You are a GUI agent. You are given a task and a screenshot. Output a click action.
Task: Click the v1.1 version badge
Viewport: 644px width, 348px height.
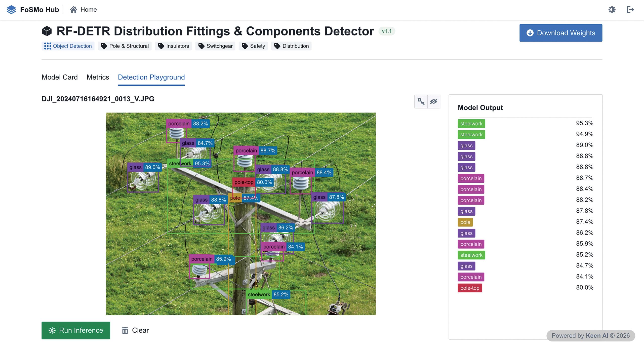tap(387, 31)
